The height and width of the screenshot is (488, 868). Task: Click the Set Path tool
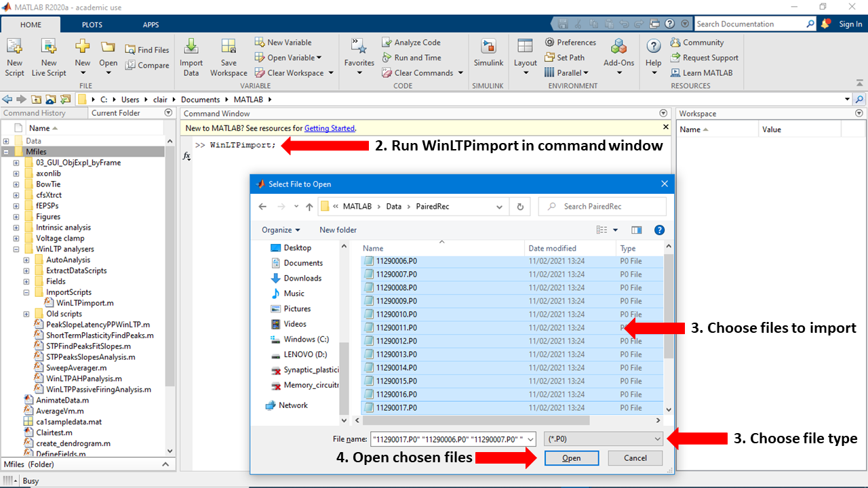(564, 58)
